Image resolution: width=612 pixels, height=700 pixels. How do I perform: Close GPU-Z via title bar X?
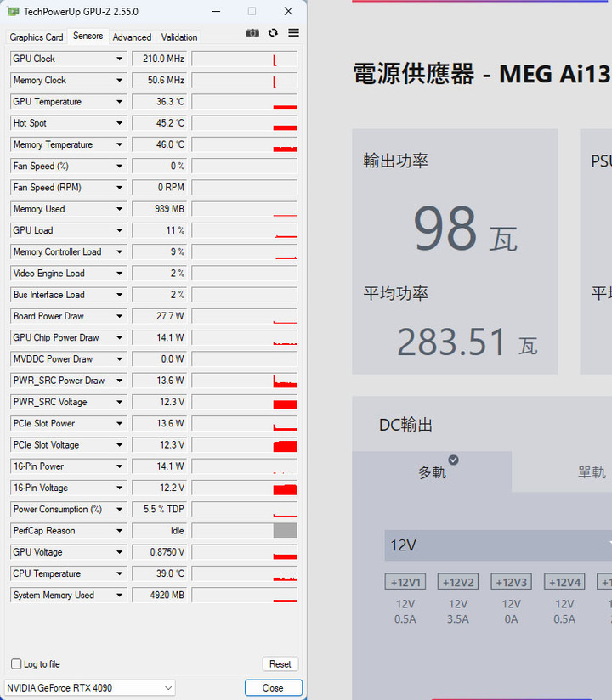point(289,11)
